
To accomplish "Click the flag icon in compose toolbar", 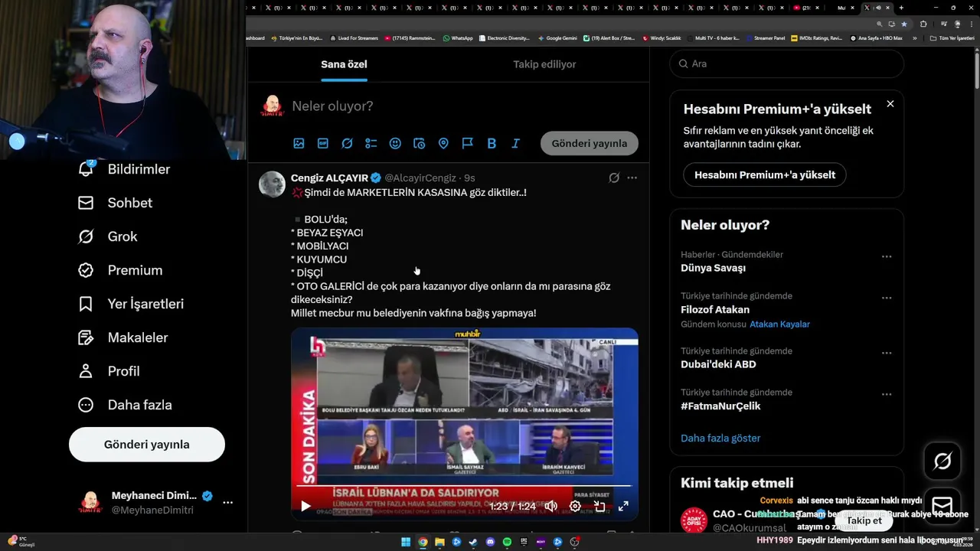I will coord(467,143).
